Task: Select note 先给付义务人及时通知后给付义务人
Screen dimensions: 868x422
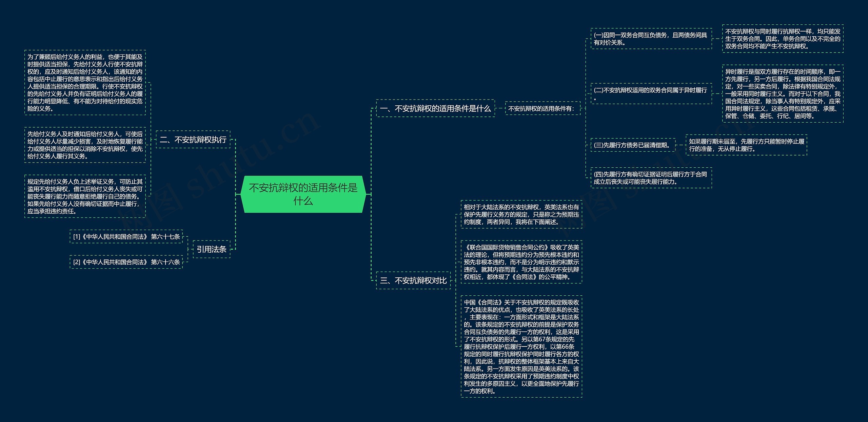Action: coord(85,145)
